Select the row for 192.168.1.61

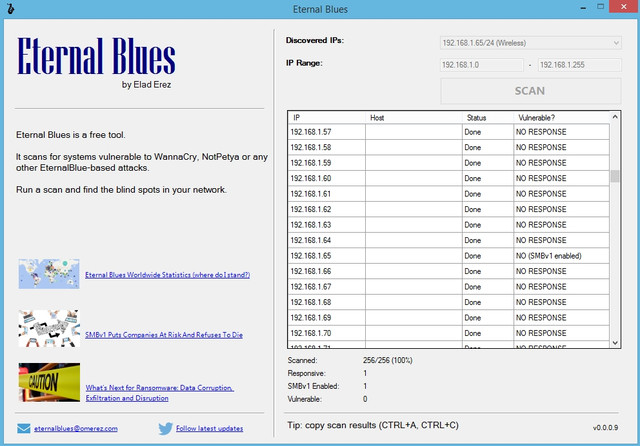pos(449,194)
